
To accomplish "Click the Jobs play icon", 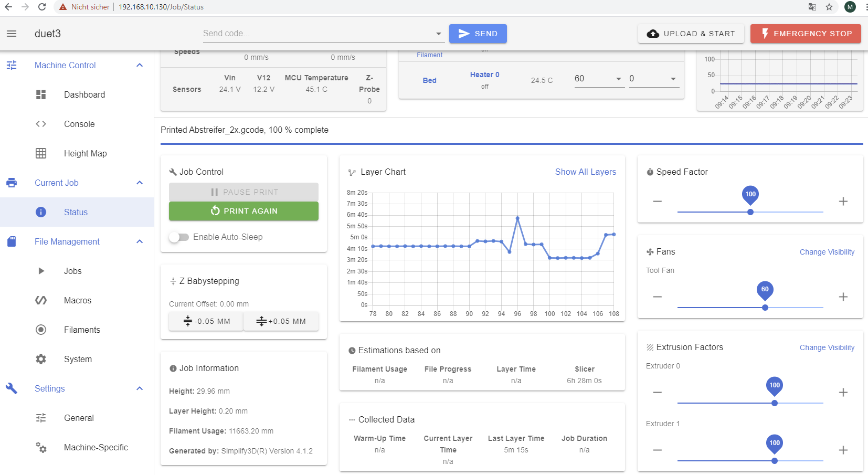I will tap(41, 271).
